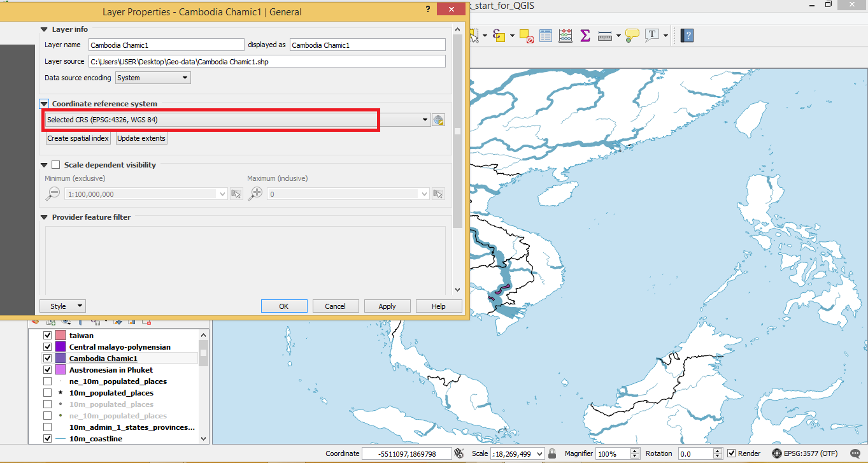The image size is (868, 463).
Task: Click the dialog title bar question mark
Action: 429,9
